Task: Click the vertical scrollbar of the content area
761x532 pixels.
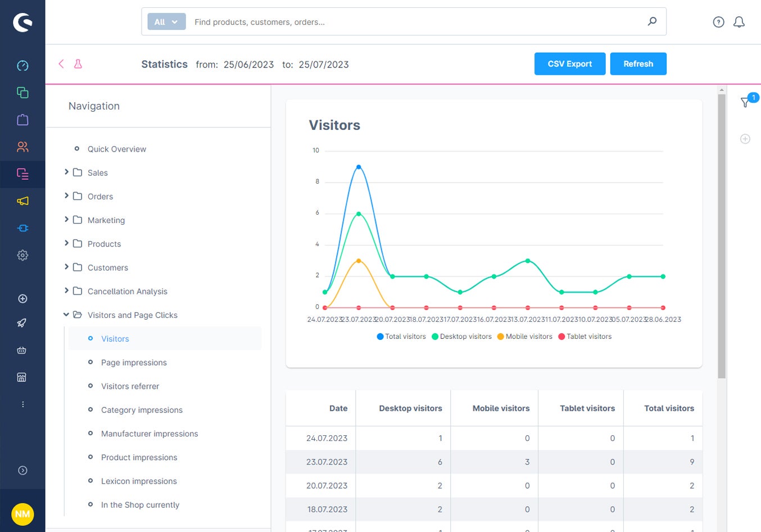Action: click(x=722, y=236)
